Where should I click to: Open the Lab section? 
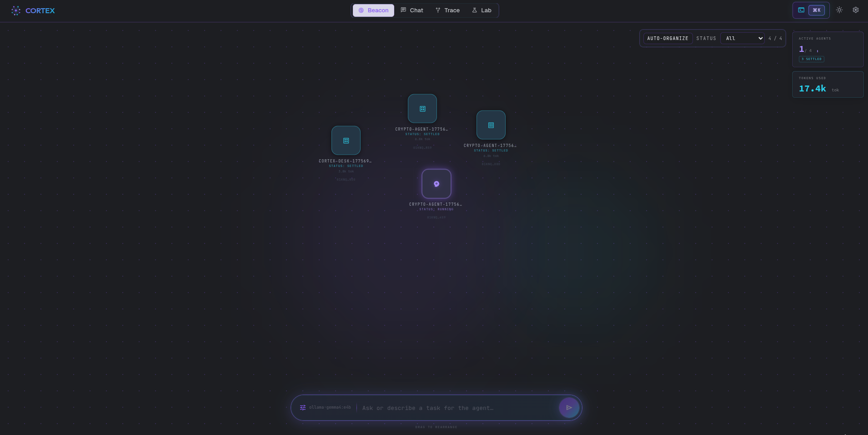pos(482,10)
